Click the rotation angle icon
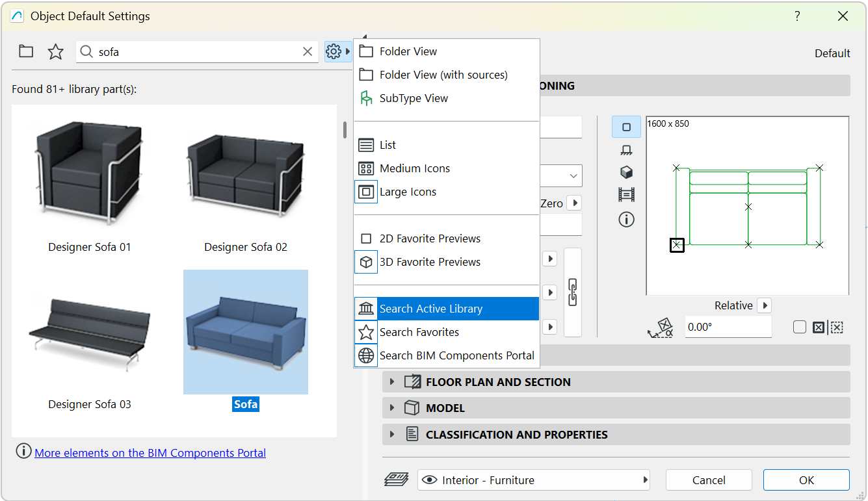Image resolution: width=868 pixels, height=501 pixels. point(661,328)
